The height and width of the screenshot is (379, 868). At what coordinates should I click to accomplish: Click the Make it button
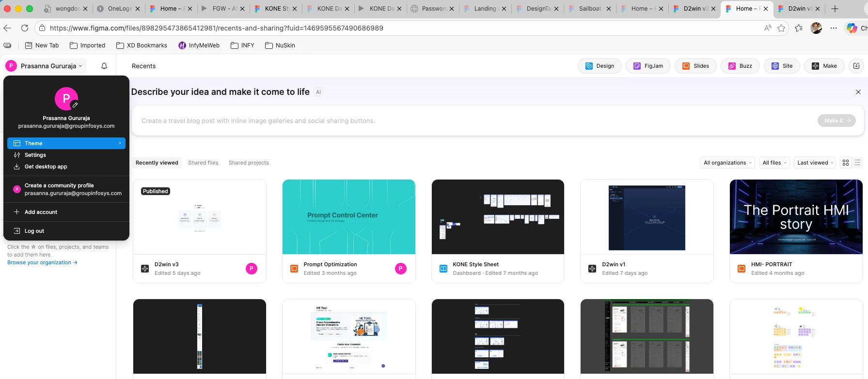(x=836, y=121)
